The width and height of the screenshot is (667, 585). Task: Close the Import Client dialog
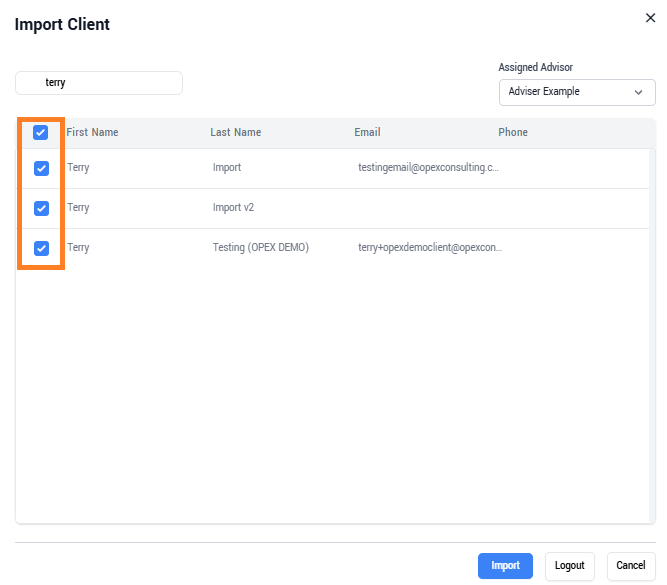coord(650,18)
